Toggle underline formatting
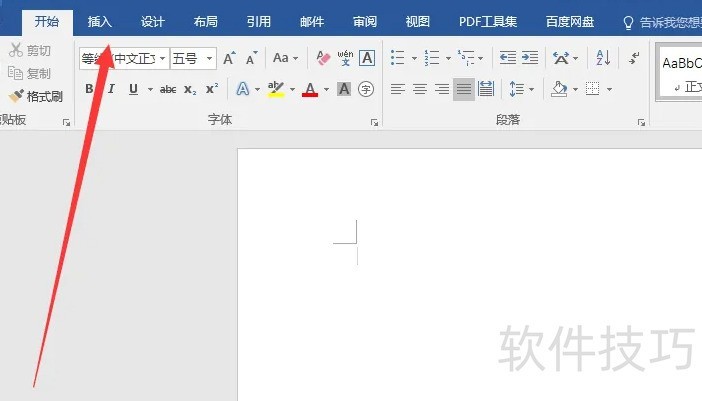The height and width of the screenshot is (401, 702). 133,89
